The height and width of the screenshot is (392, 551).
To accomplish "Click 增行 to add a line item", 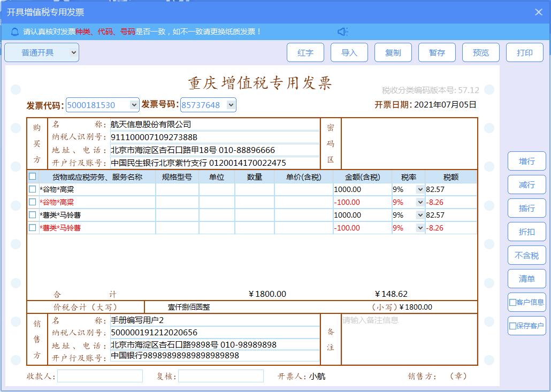I will (526, 161).
